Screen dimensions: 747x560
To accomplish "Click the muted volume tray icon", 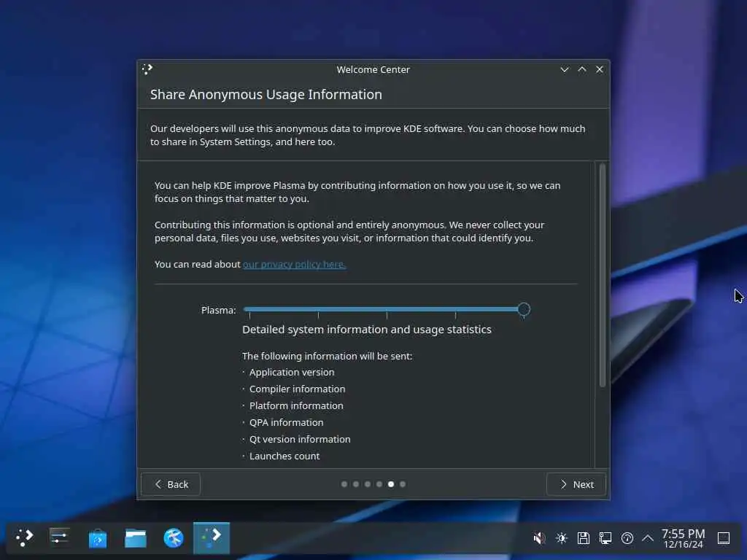I will click(x=539, y=538).
